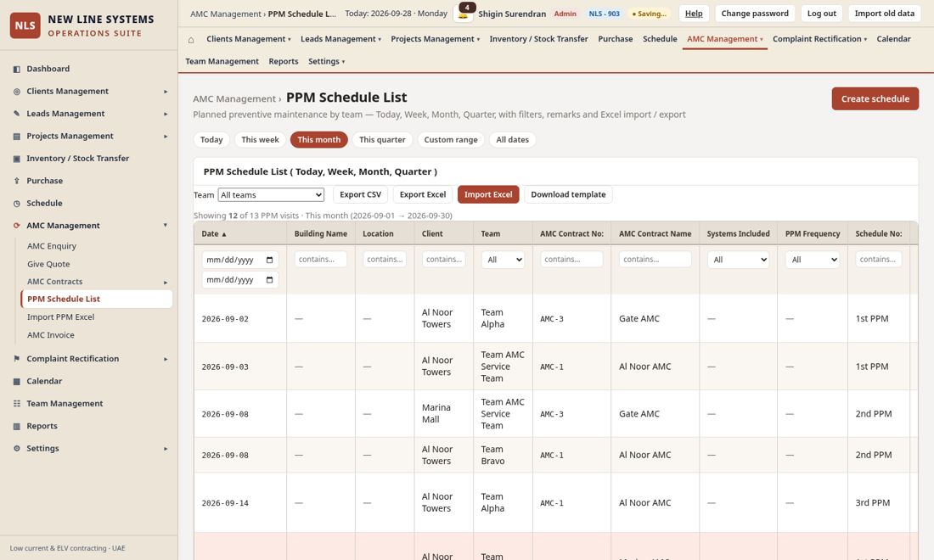Open Import PPM Excel in sidebar
The height and width of the screenshot is (560, 934).
coord(61,317)
